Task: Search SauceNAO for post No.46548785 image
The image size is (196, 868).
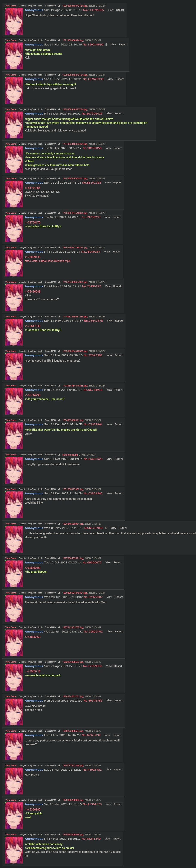Action: (x=50, y=696)
